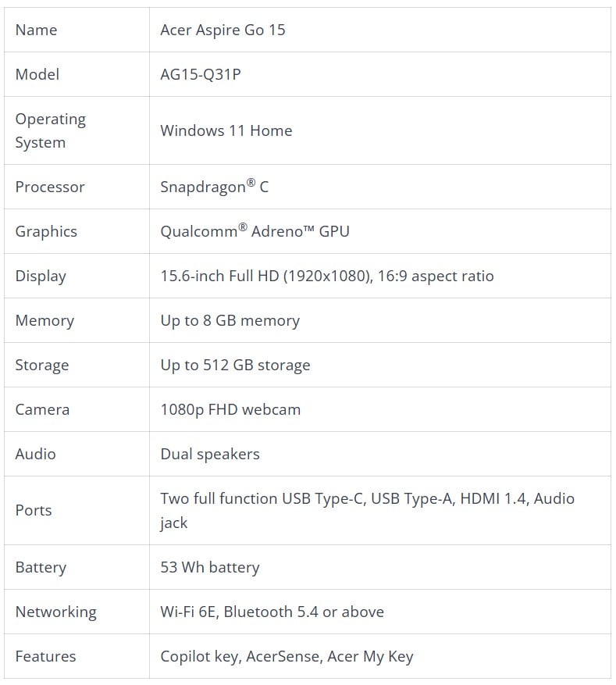Viewport: 616px width, 685px height.
Task: Click the 1080p FHD webcam value
Action: click(230, 410)
